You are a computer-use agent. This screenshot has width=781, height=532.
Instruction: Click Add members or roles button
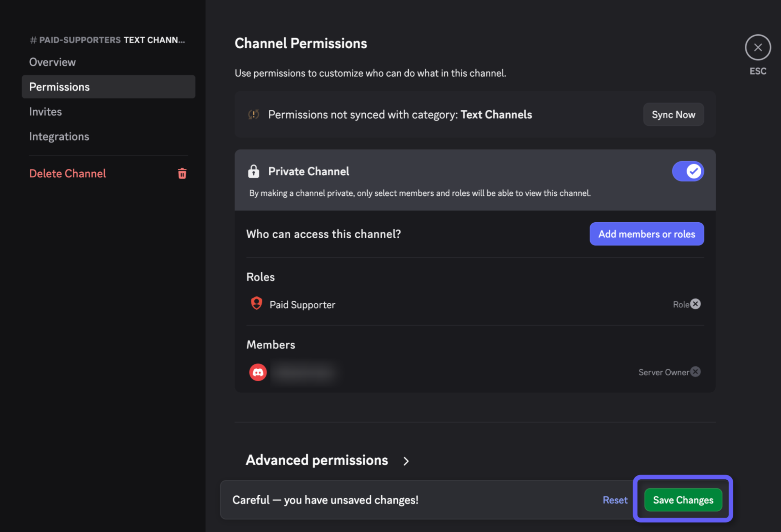(647, 234)
